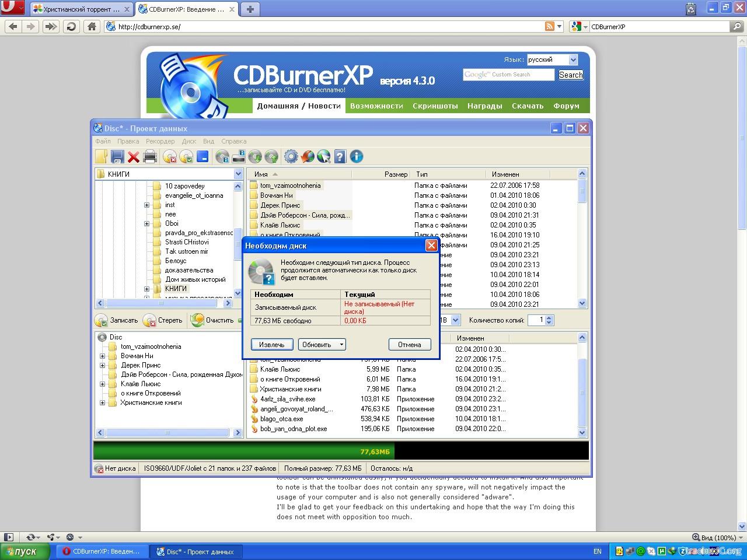Screen dimensions: 747x560
Task: Click the Save project floppy disk icon
Action: coord(117,156)
